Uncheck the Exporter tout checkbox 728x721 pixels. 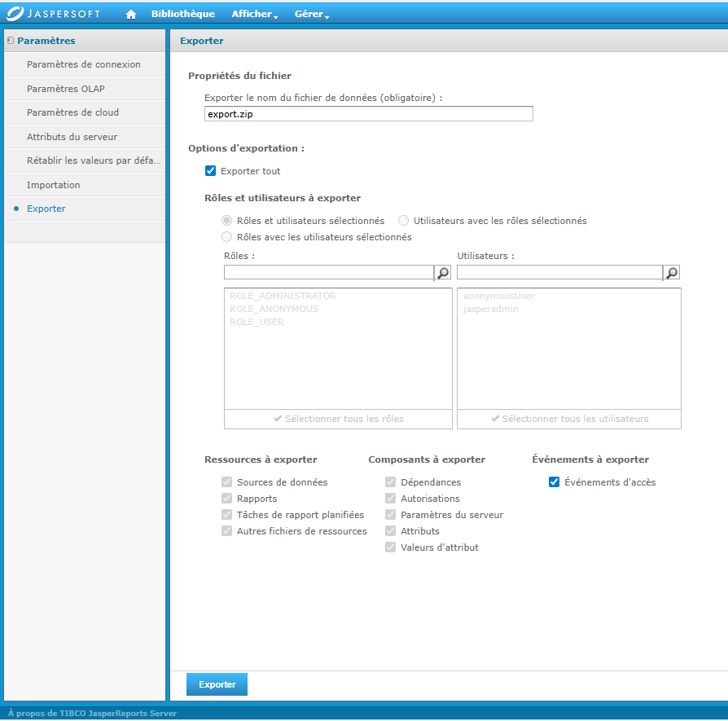click(x=211, y=171)
